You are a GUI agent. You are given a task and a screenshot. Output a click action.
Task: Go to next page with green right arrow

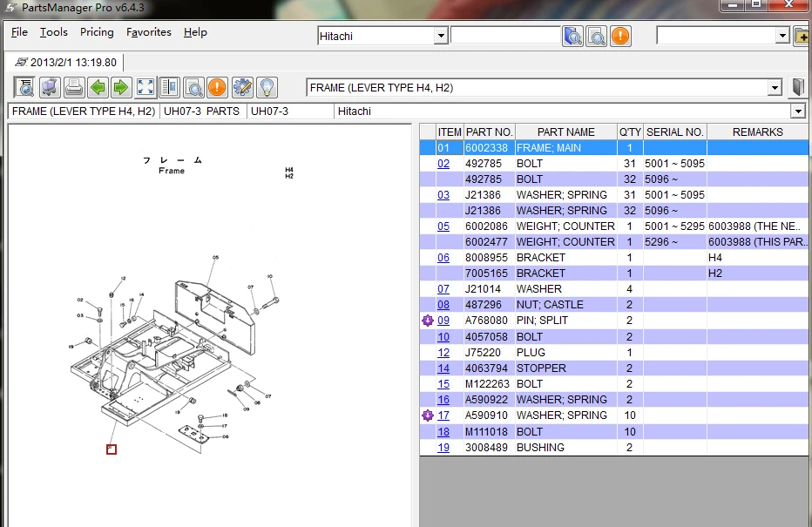point(121,87)
